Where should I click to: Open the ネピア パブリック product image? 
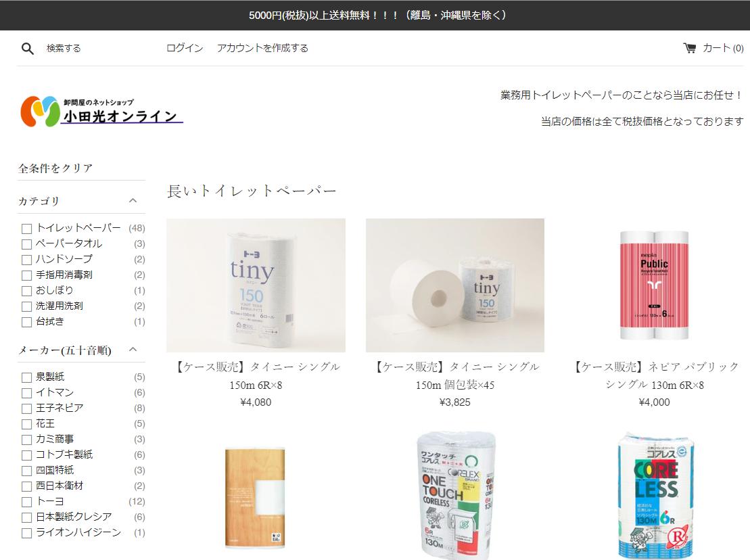pos(655,285)
